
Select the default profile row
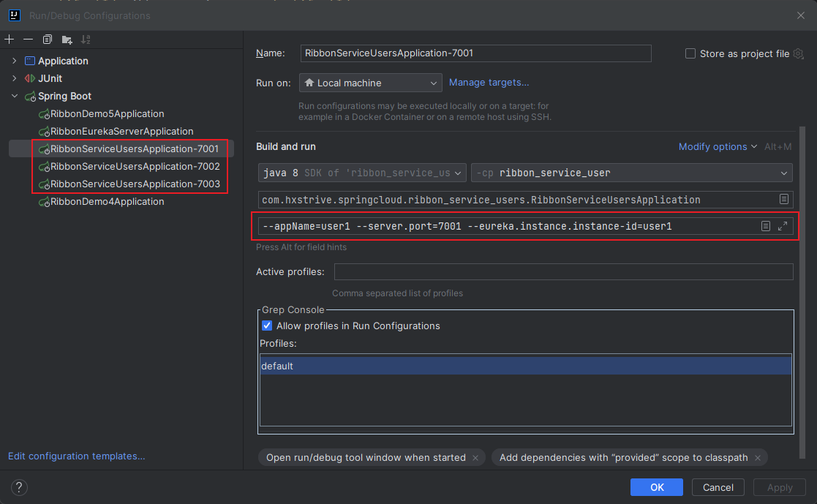pos(526,366)
